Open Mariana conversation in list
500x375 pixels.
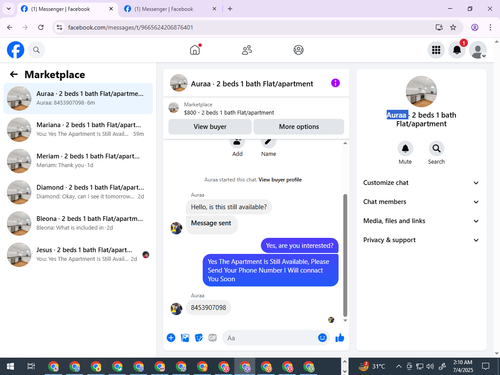(78, 130)
